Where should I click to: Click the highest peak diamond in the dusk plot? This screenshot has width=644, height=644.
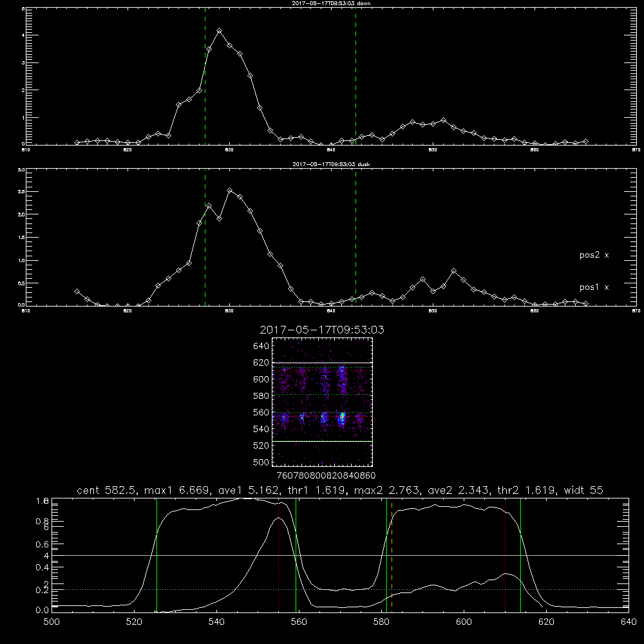[230, 191]
